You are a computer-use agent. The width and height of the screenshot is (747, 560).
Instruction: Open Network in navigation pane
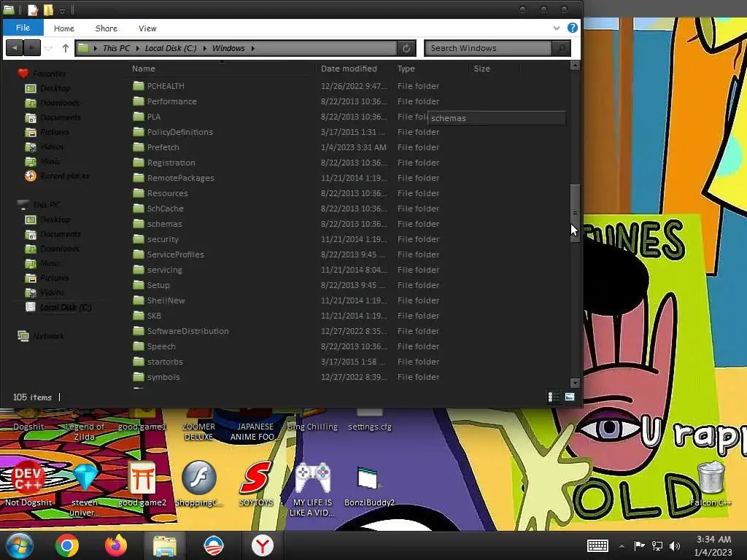(48, 336)
